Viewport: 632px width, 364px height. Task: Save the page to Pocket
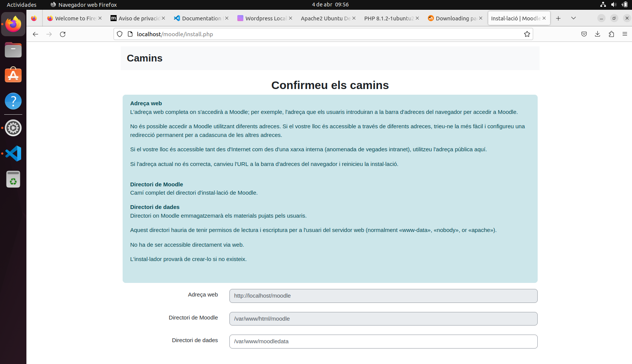pos(584,34)
